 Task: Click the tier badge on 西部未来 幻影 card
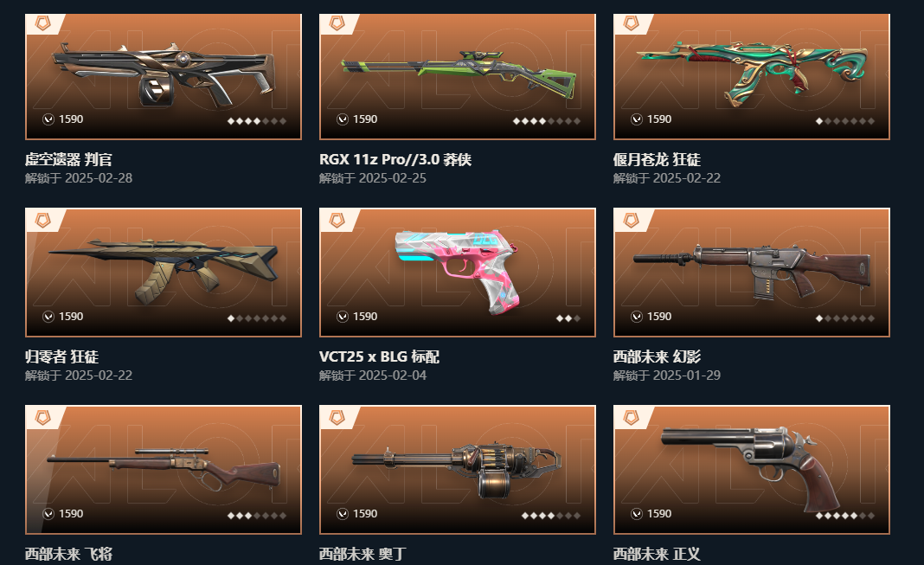[631, 221]
